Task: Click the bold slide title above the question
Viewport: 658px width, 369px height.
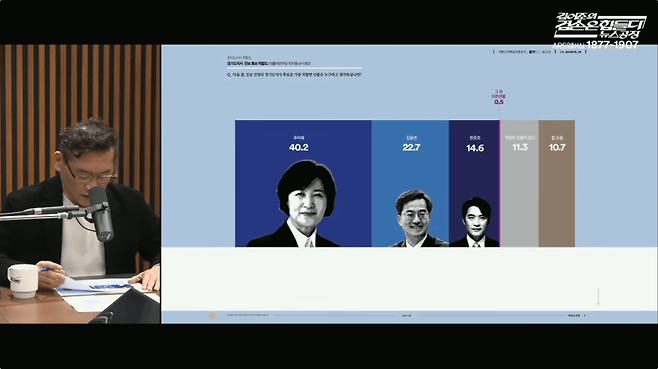Action: [269, 63]
